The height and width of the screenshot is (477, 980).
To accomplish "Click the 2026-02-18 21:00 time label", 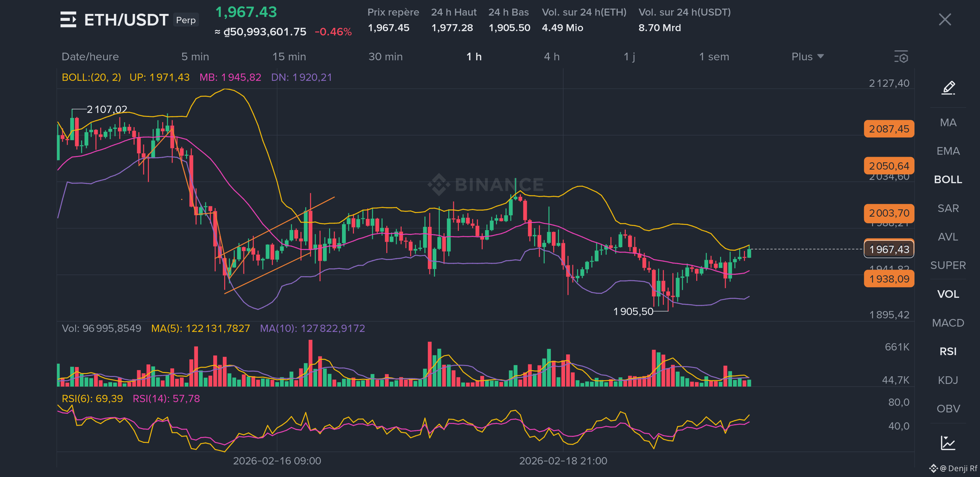I will [x=563, y=461].
